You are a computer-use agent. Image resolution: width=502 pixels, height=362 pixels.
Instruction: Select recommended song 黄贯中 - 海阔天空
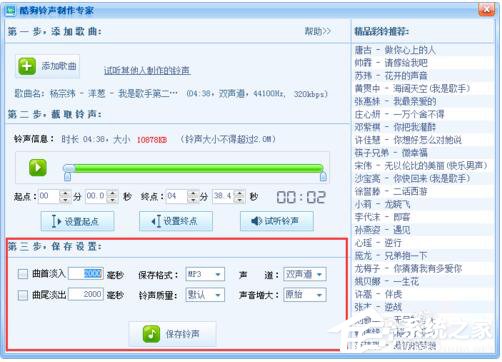tap(412, 88)
